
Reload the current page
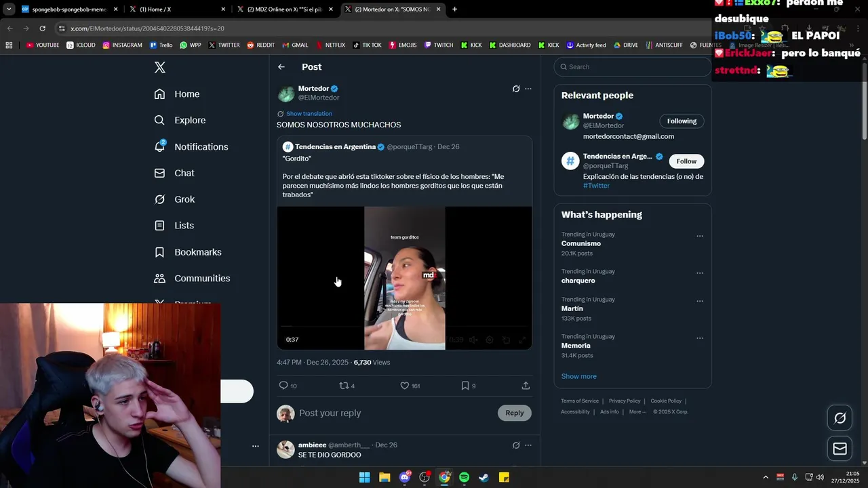point(42,28)
